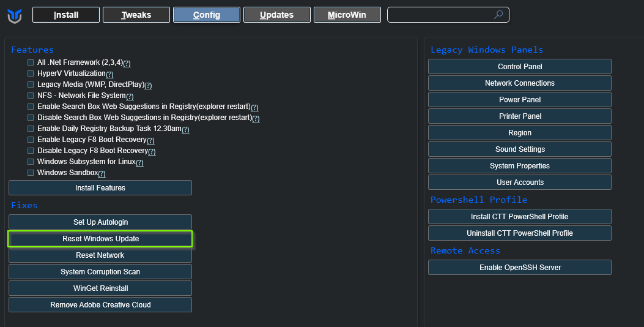Uninstall CTT PowerShell Profile
644x327 pixels.
tap(520, 233)
